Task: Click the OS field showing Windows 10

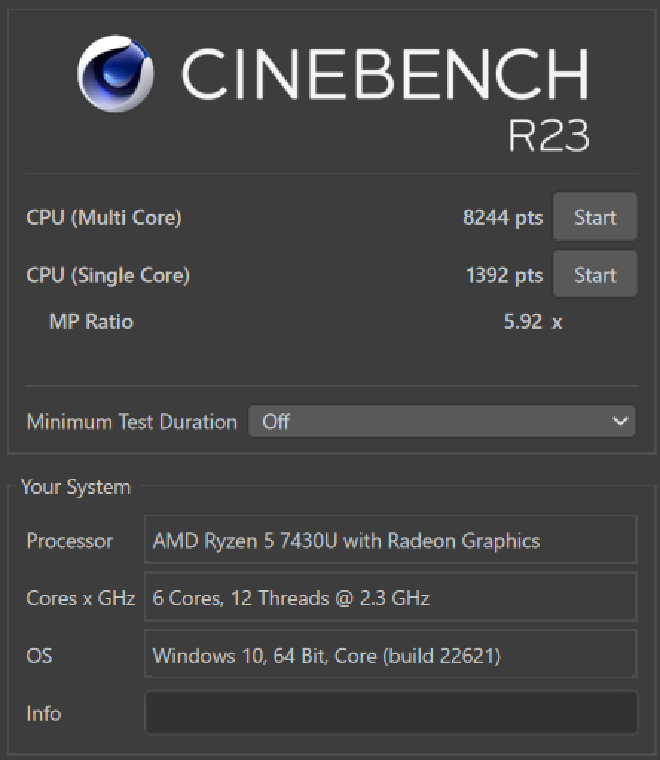Action: click(x=391, y=656)
